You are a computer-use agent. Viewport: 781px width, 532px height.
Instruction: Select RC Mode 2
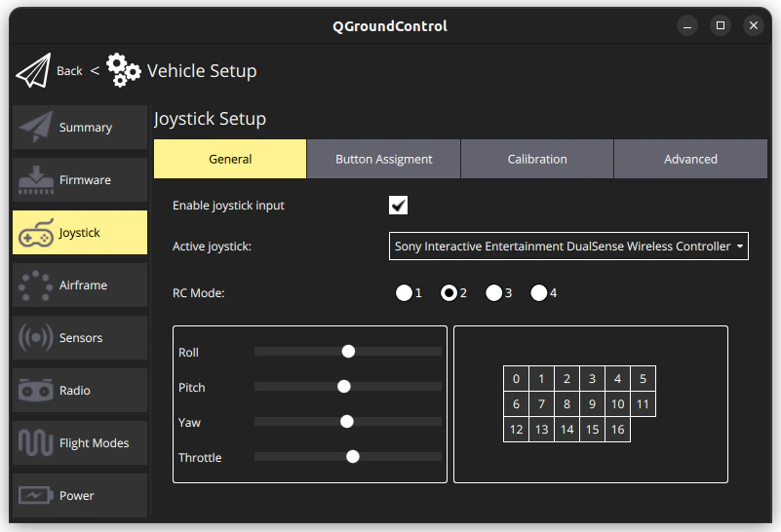[449, 292]
